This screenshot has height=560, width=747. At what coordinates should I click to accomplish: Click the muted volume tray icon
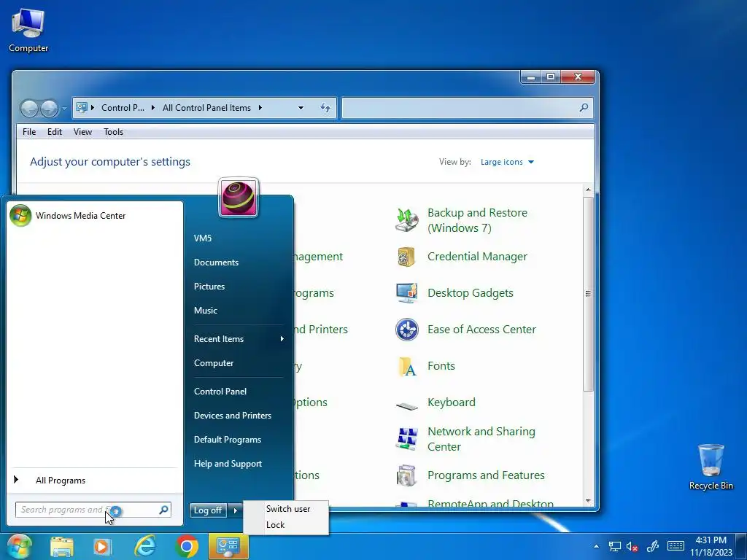[x=632, y=547]
